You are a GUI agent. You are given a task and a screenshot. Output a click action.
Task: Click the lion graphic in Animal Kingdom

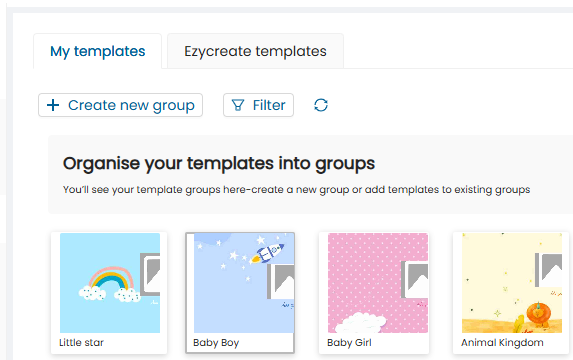(x=539, y=314)
